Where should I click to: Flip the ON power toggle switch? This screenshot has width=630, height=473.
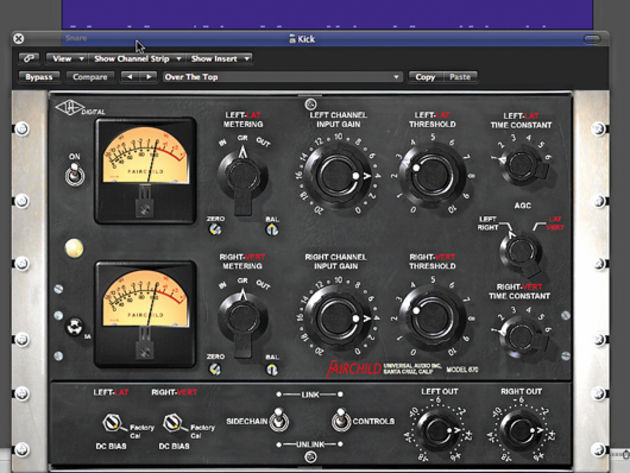(75, 173)
